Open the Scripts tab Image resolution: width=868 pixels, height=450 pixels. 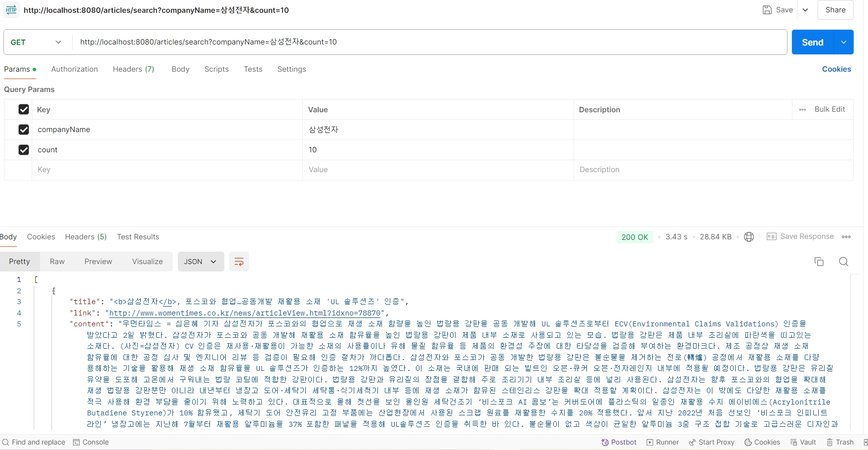216,69
